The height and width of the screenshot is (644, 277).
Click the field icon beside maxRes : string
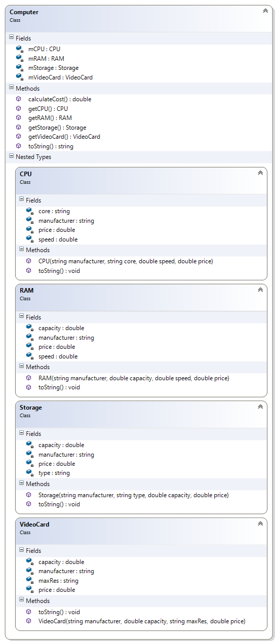click(29, 581)
